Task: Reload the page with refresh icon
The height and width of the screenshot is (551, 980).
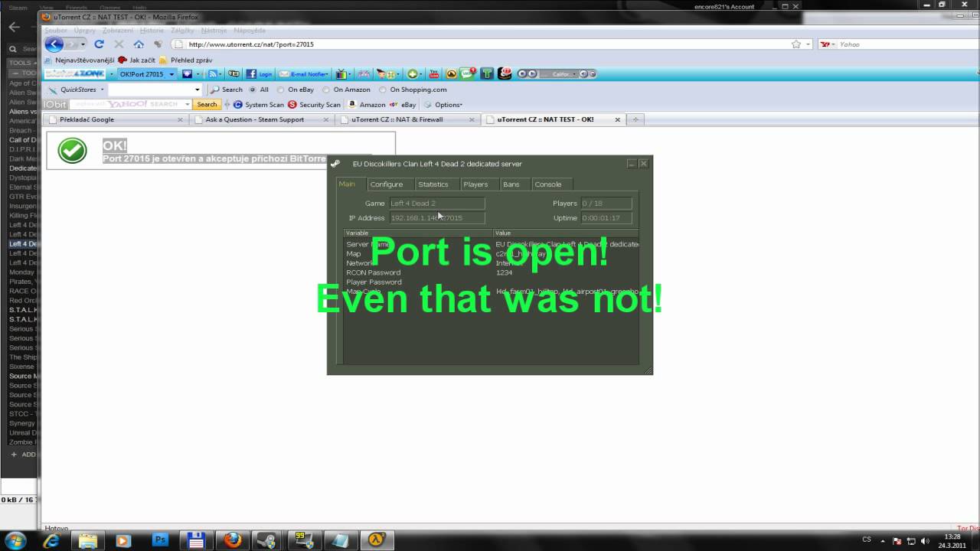Action: click(99, 44)
